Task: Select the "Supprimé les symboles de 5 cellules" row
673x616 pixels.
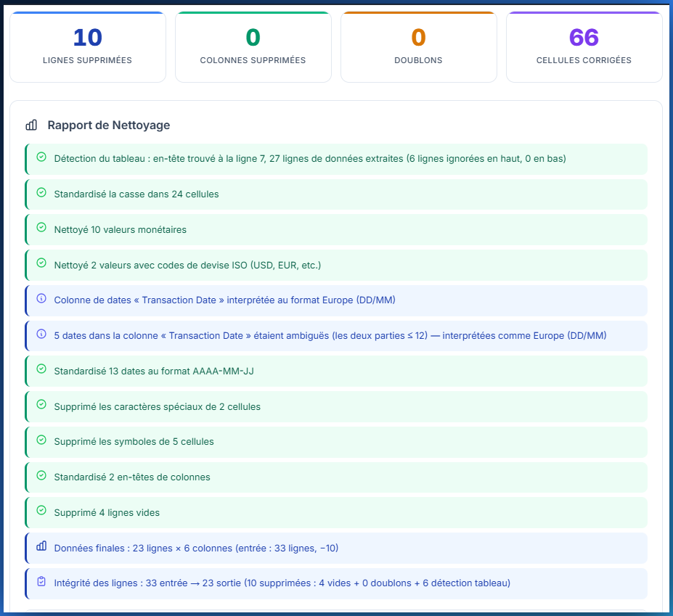Action: click(336, 442)
